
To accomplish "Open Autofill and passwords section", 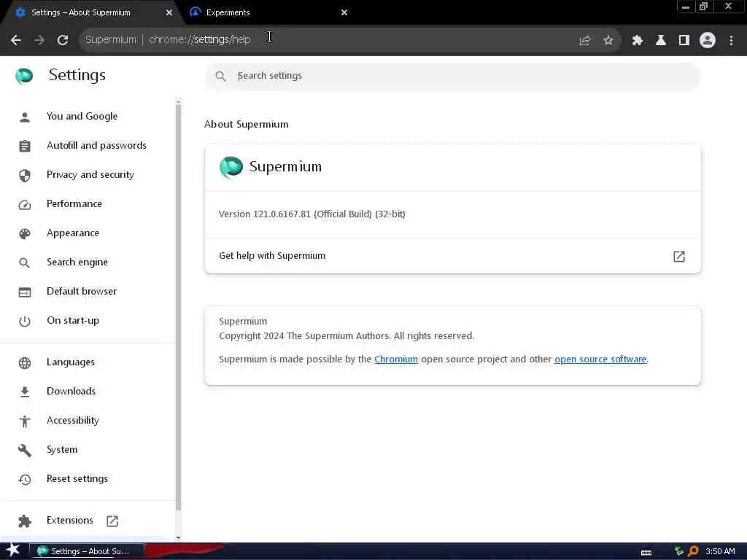I will 96,146.
